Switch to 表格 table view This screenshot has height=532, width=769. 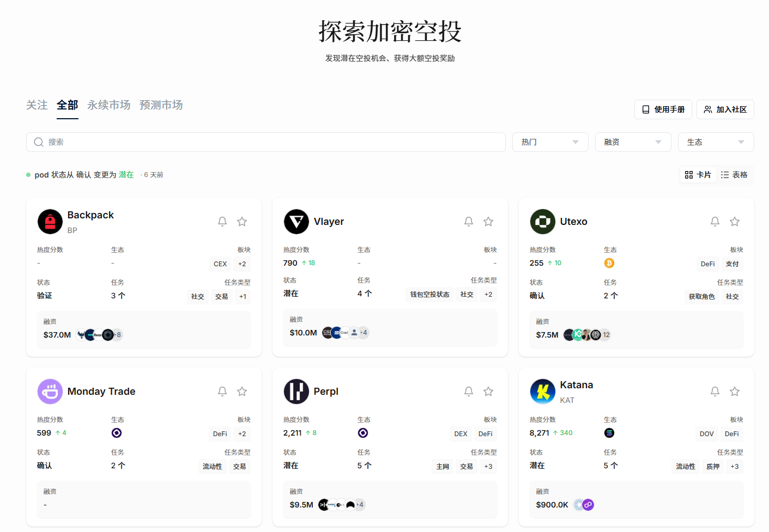[734, 175]
